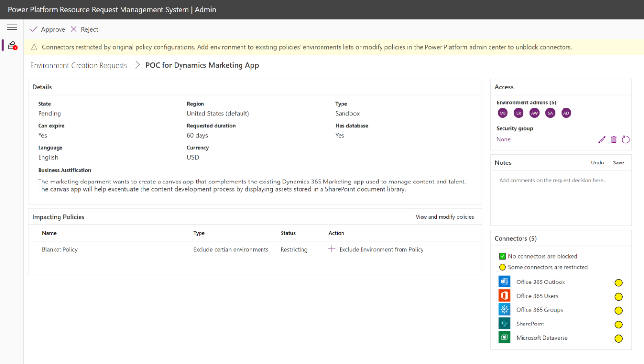
Task: Click the checkmark icon next to Approve
Action: (33, 29)
